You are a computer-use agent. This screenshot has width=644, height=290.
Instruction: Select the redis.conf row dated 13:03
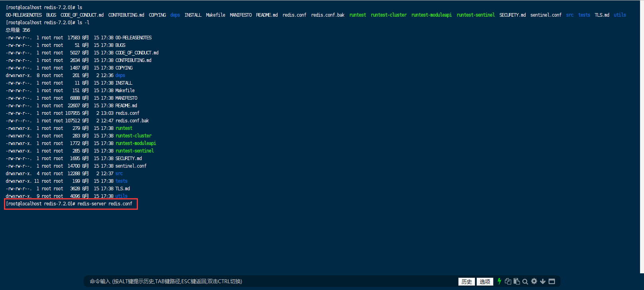click(x=72, y=113)
